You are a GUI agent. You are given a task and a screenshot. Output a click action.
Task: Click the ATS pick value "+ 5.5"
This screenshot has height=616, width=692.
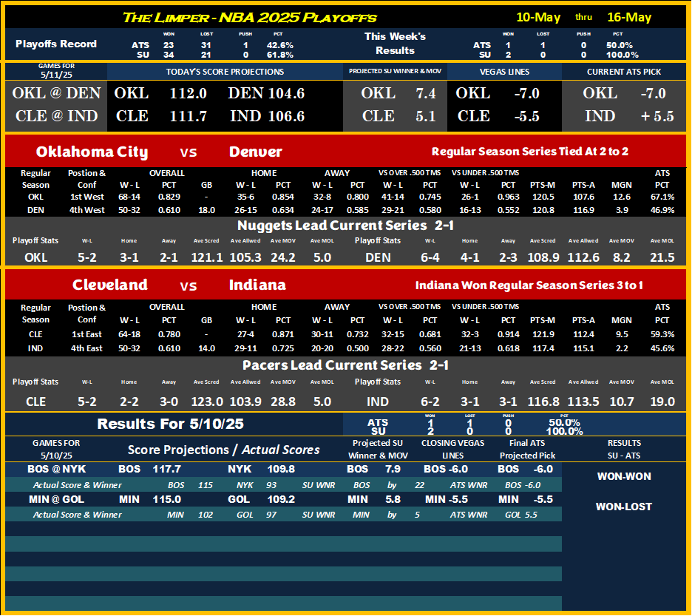pos(657,116)
